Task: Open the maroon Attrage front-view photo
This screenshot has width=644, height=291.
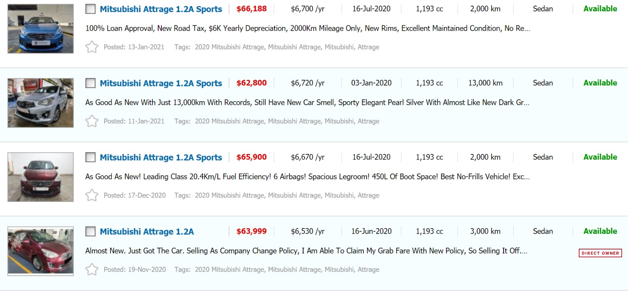Action: 41,177
